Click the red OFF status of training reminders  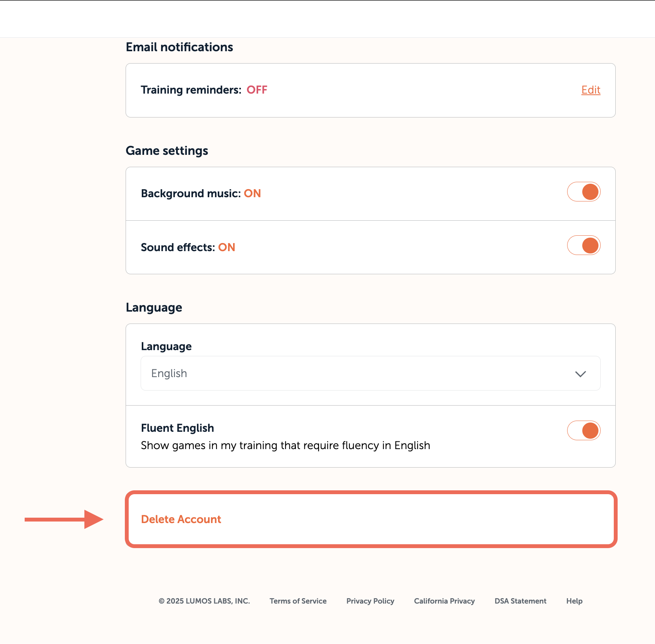(x=257, y=90)
